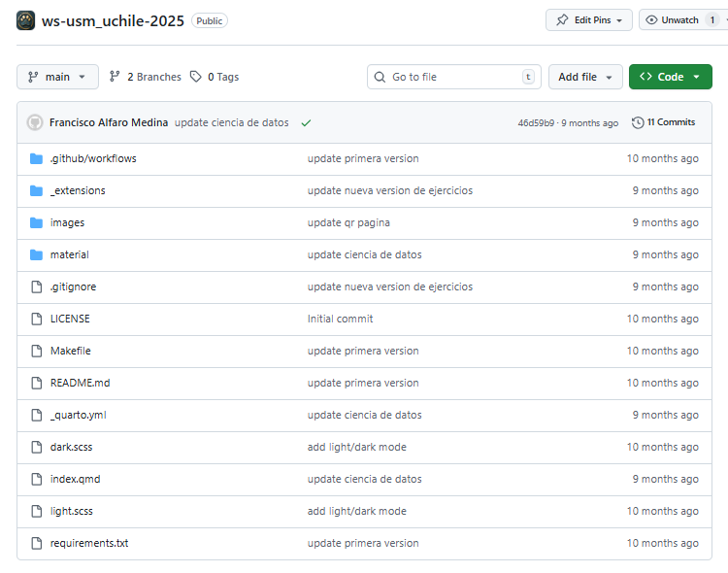The height and width of the screenshot is (573, 728).
Task: Open the requirements.txt file
Action: (x=88, y=543)
